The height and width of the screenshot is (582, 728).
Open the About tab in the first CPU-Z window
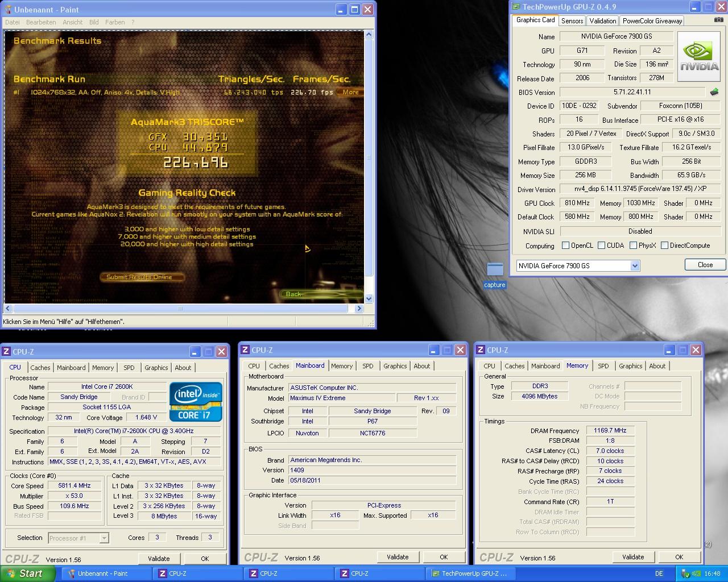tap(183, 368)
